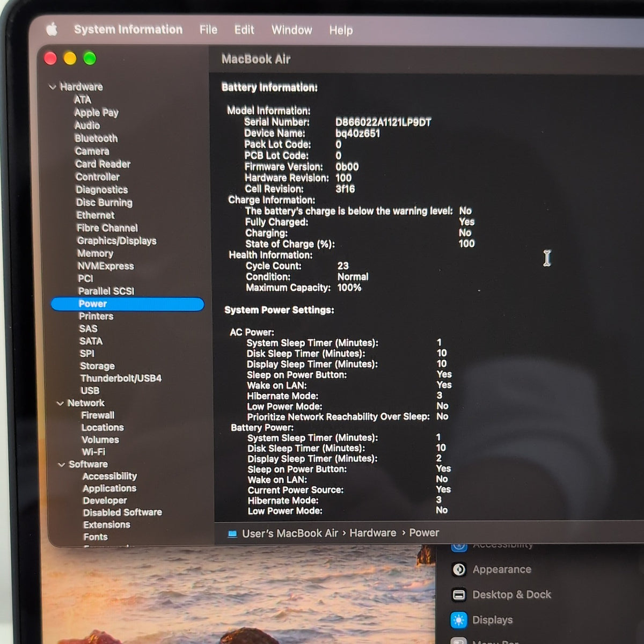Click the MacBook icon in path bar
This screenshot has height=644, width=644.
(232, 534)
